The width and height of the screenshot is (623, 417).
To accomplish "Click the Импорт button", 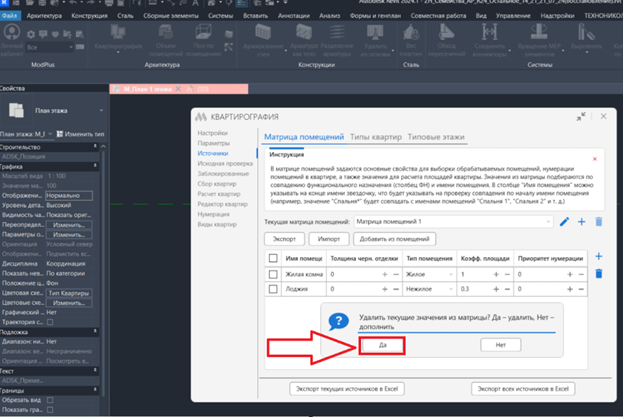I will point(329,239).
